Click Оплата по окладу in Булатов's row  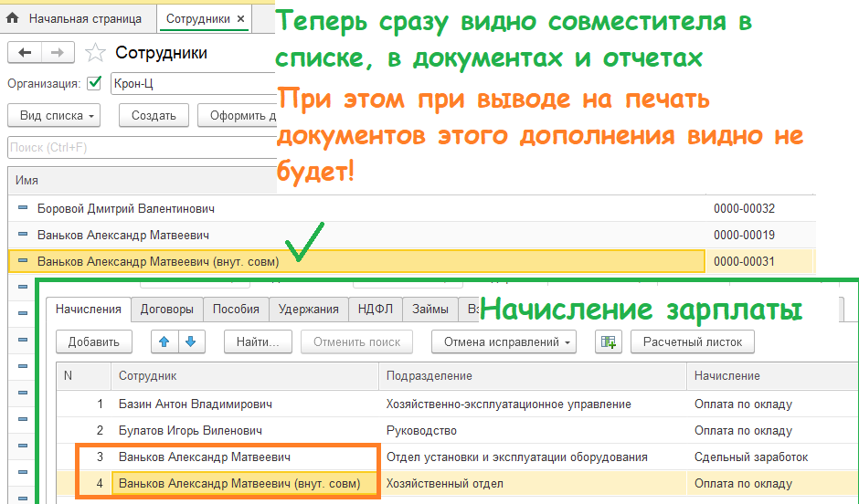point(744,431)
